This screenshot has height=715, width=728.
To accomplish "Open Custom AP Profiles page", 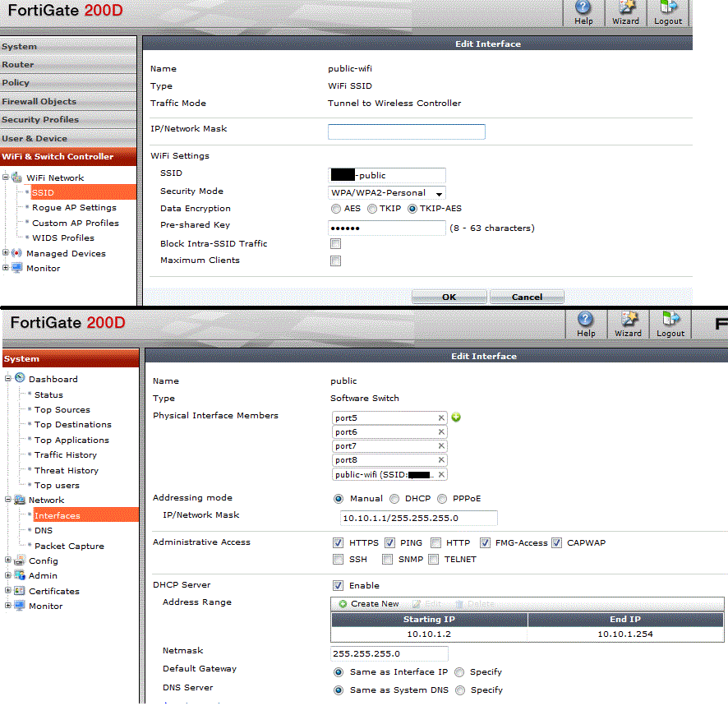I will coord(76,223).
